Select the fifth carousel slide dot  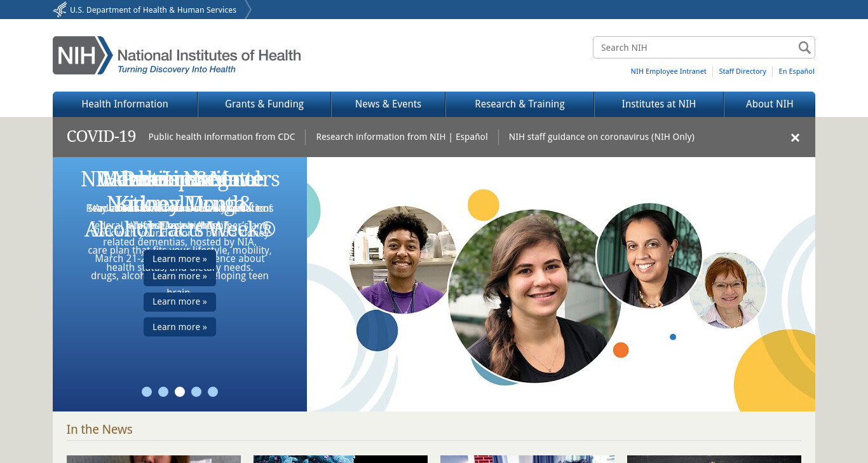coord(213,392)
